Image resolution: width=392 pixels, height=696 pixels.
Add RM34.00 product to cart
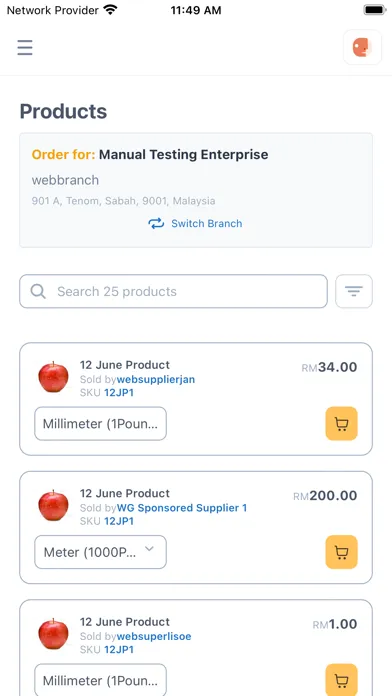pos(341,424)
